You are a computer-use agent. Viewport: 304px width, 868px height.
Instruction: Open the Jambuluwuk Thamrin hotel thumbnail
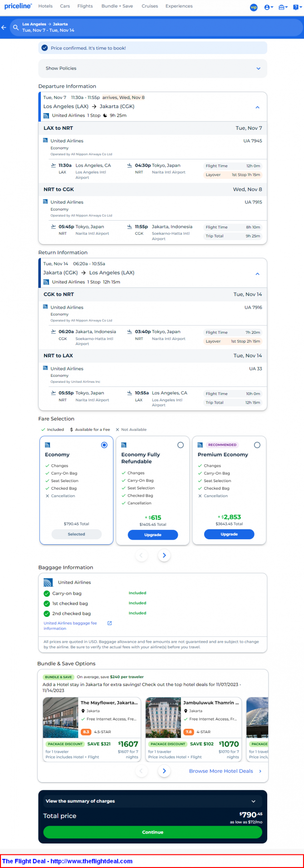pos(163,718)
